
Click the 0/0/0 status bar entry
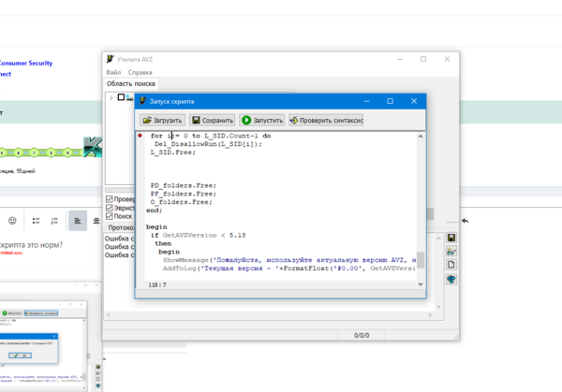[x=362, y=336]
